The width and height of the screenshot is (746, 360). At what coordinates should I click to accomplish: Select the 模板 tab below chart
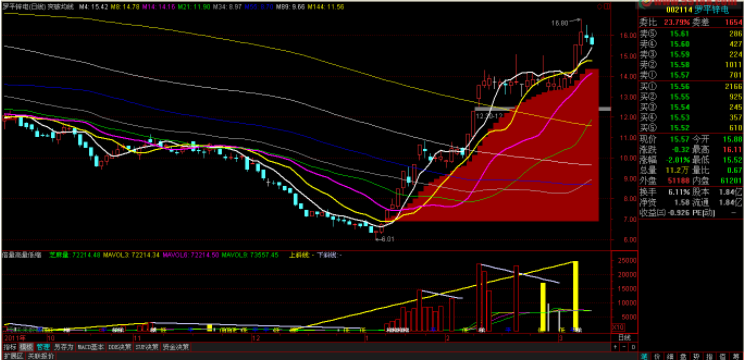26,347
